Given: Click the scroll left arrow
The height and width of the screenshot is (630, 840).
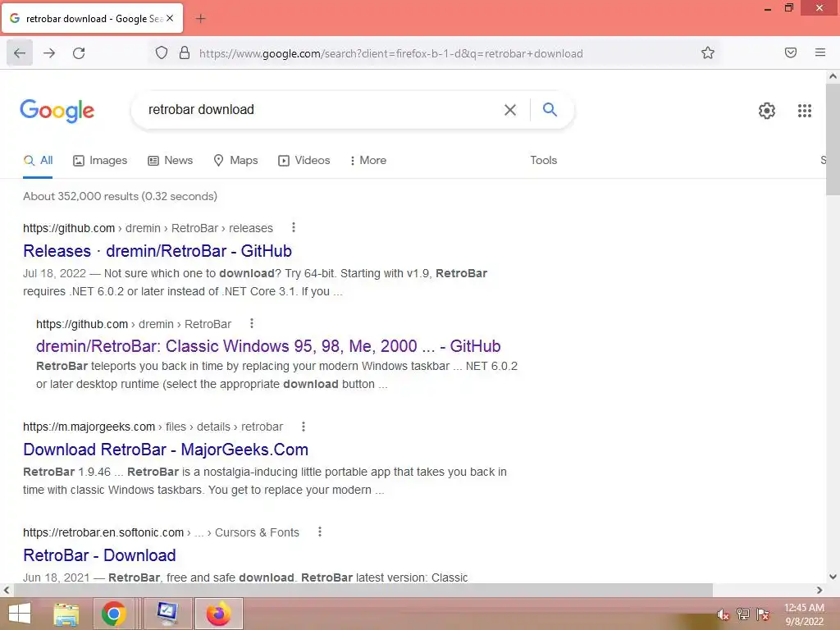Looking at the screenshot, I should [x=7, y=590].
